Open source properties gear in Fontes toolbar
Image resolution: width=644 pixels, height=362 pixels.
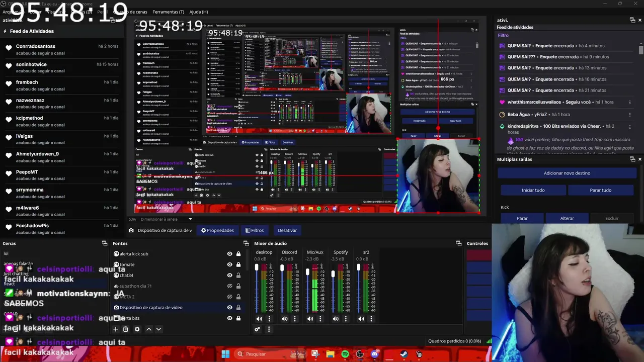(137, 329)
